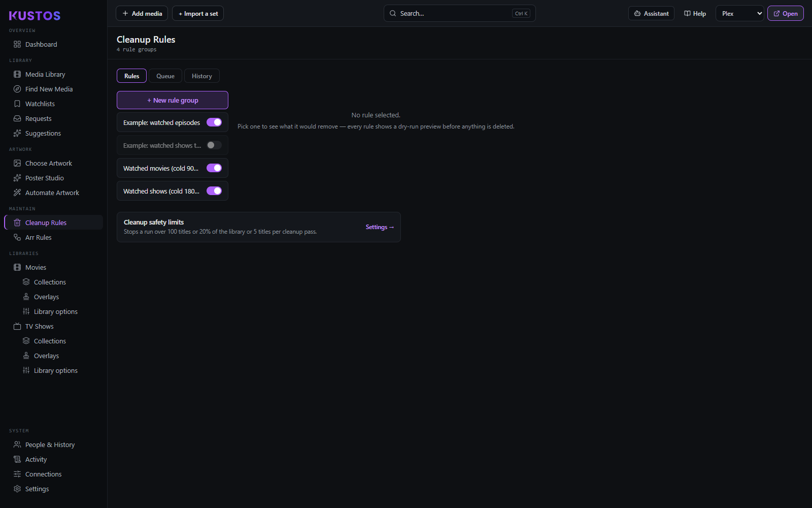Switch to the History tab
812x508 pixels.
coord(202,76)
